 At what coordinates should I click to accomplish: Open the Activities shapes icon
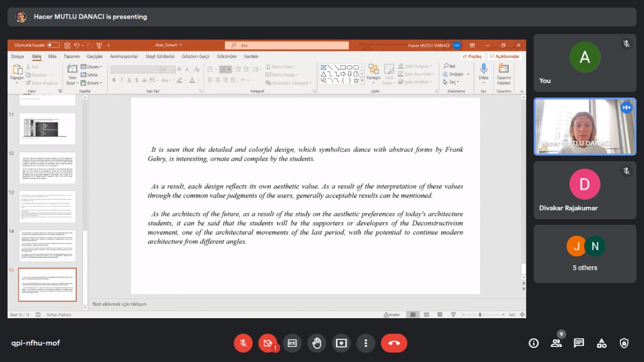[x=602, y=343]
